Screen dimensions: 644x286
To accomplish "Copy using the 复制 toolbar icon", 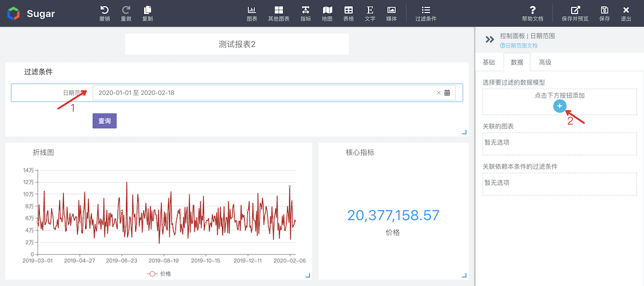I will coord(148,10).
